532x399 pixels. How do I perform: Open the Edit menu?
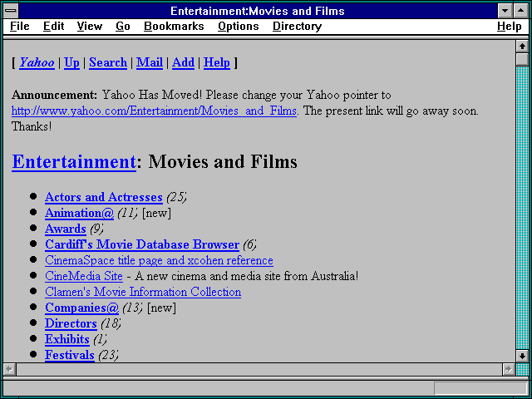[x=53, y=26]
